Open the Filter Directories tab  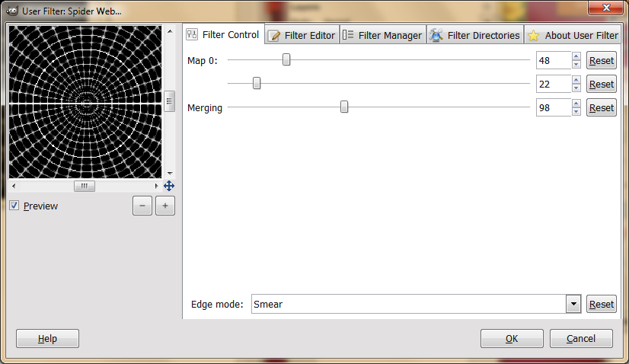475,35
